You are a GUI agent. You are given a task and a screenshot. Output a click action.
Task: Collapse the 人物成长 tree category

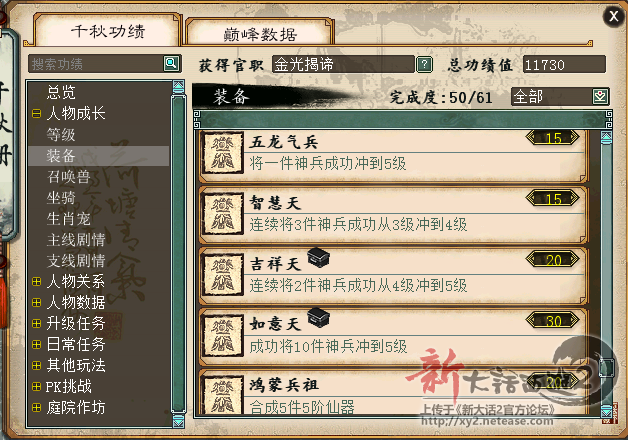(36, 114)
